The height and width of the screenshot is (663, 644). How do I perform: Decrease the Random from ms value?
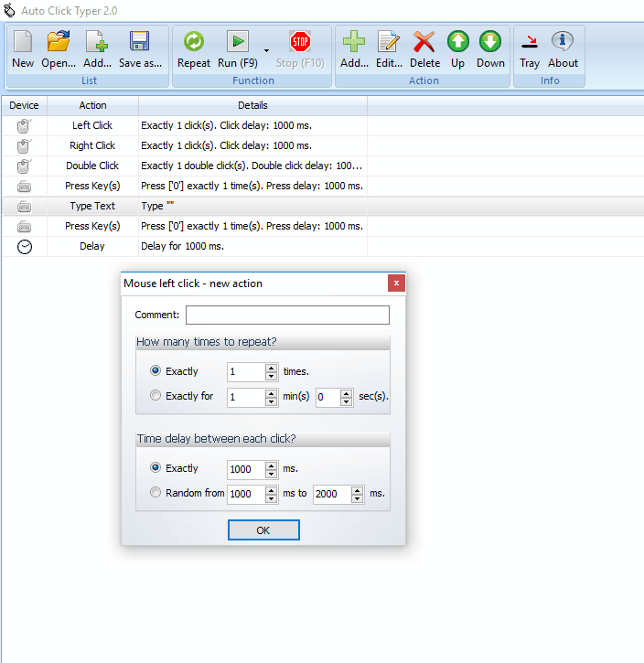272,498
